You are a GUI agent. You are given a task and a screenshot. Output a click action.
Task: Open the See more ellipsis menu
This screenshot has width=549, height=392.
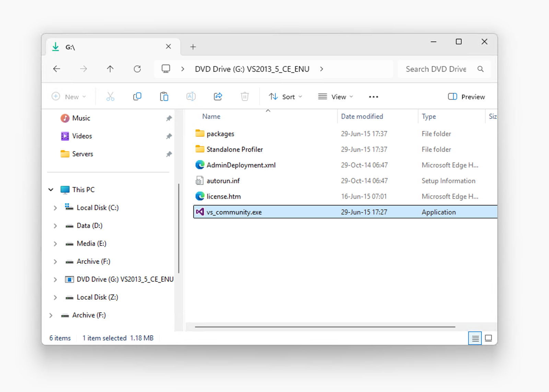coord(373,97)
